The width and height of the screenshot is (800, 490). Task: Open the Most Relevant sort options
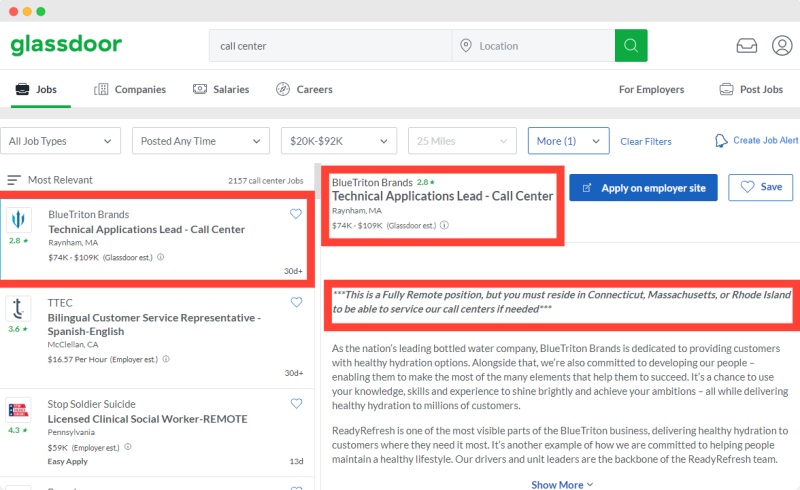coord(50,180)
